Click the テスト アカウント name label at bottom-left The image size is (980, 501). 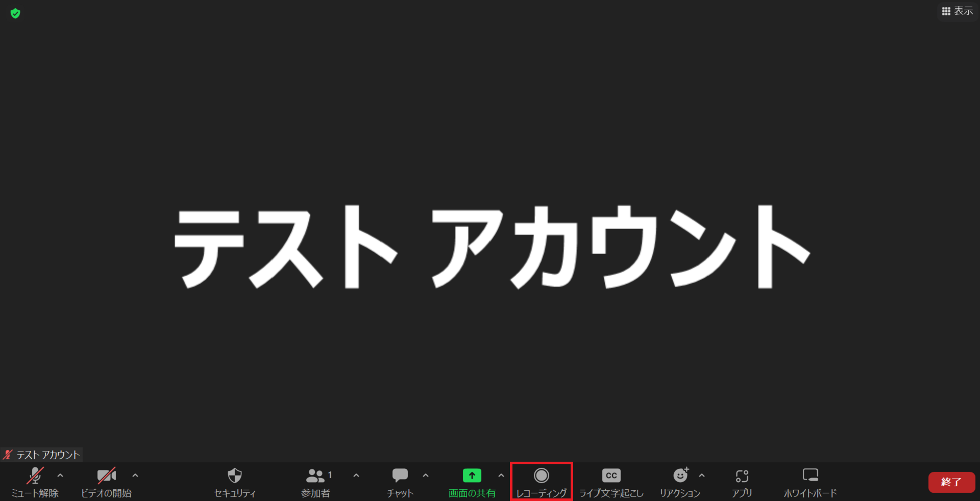pos(47,455)
